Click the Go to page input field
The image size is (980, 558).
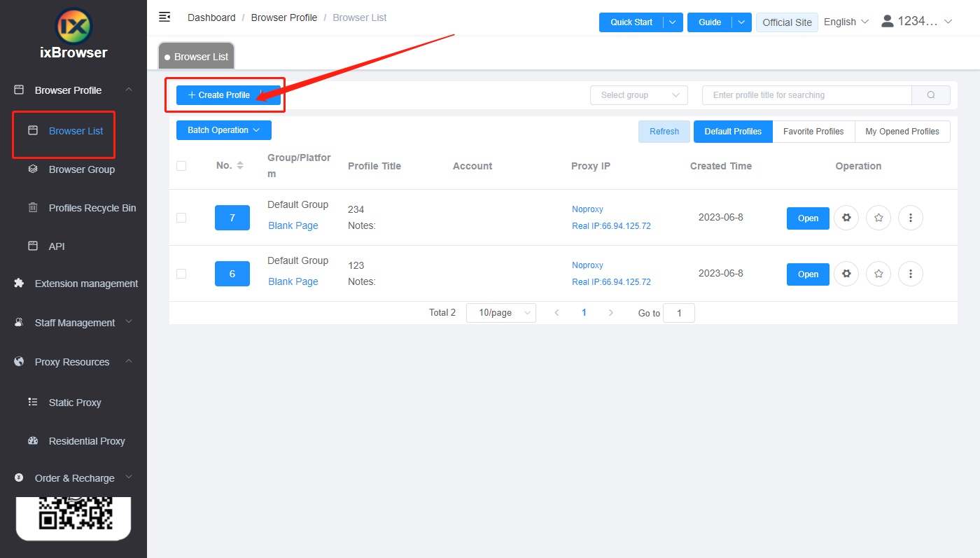point(678,313)
